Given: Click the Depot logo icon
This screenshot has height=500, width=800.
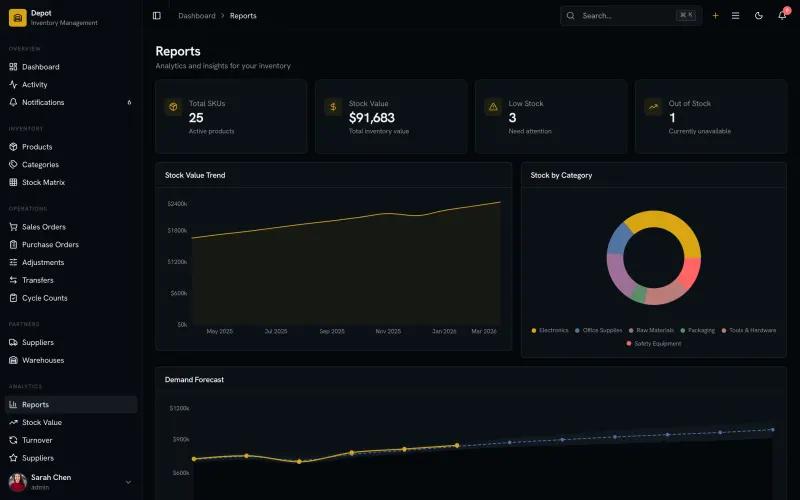Looking at the screenshot, I should point(18,18).
